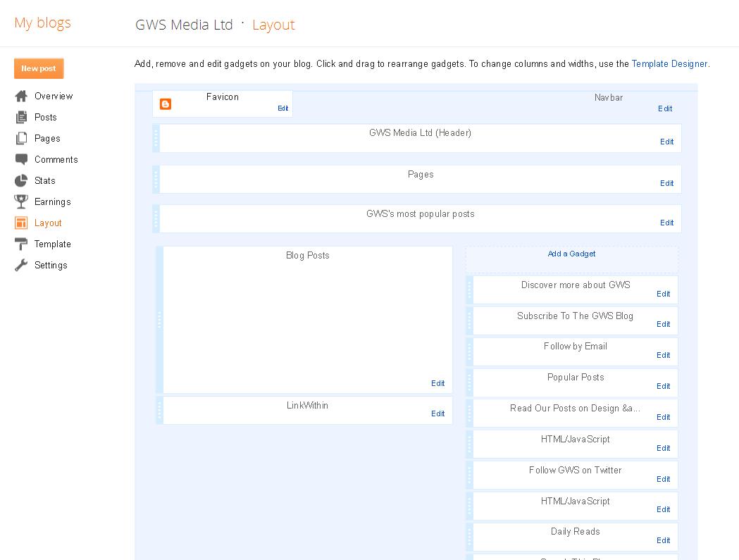Viewport: 739px width, 560px height.
Task: Click drag handle of Pages gadget
Action: pos(156,179)
